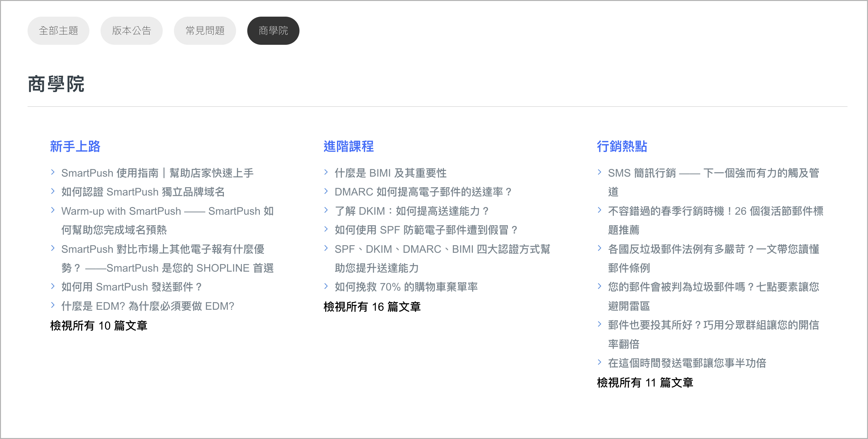Screen dimensions: 868x439
Task: Open 檢視所有 11 篇文章 link
Action: tap(645, 383)
